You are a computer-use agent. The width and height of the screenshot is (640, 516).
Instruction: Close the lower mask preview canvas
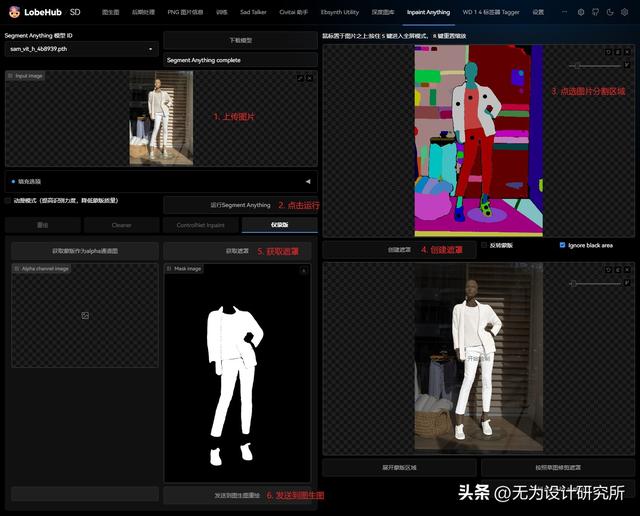coord(627,269)
